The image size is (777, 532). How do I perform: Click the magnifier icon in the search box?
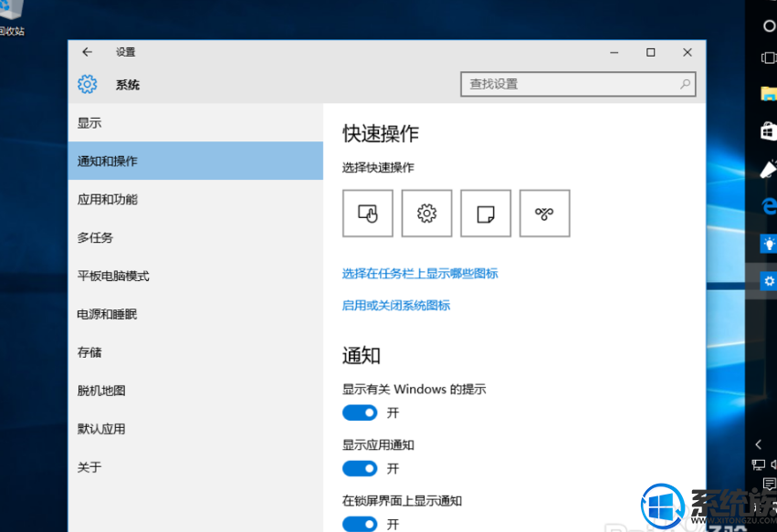tap(685, 84)
